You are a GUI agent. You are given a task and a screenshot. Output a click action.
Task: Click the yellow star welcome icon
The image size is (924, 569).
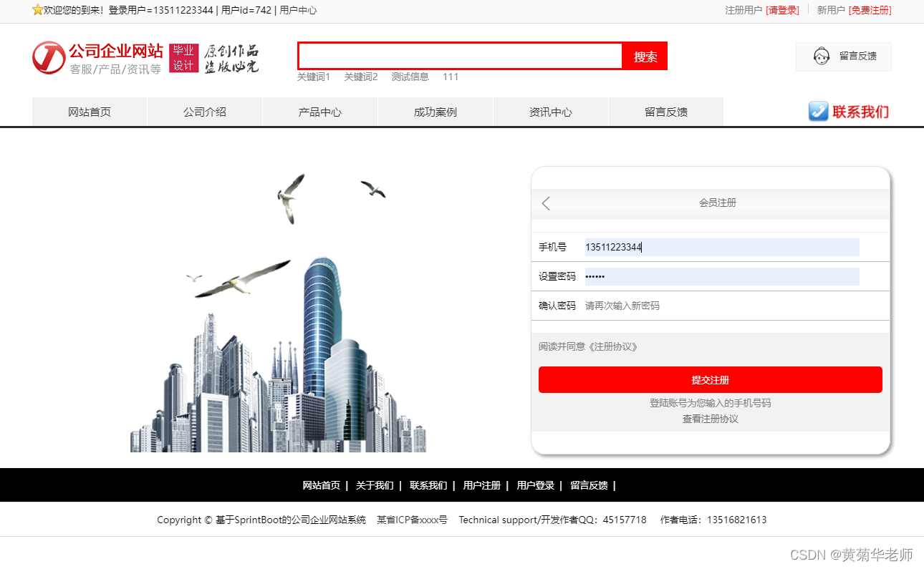(x=38, y=10)
